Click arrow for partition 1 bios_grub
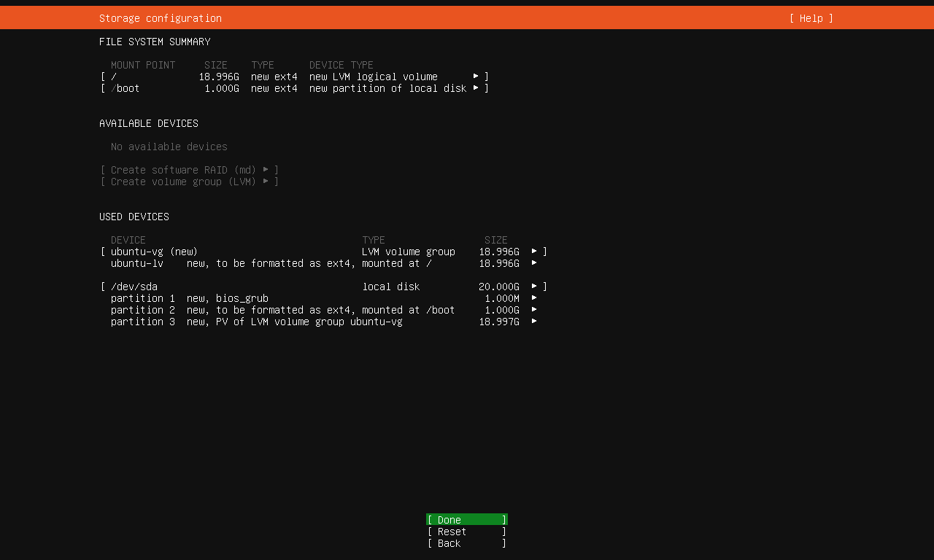The height and width of the screenshot is (560, 934). tap(534, 297)
